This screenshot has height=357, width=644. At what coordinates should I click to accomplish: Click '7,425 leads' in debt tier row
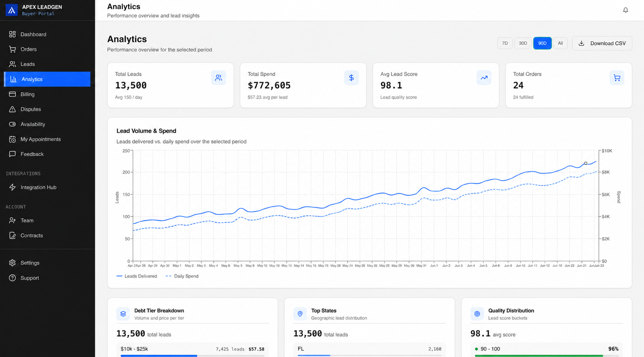(230, 349)
